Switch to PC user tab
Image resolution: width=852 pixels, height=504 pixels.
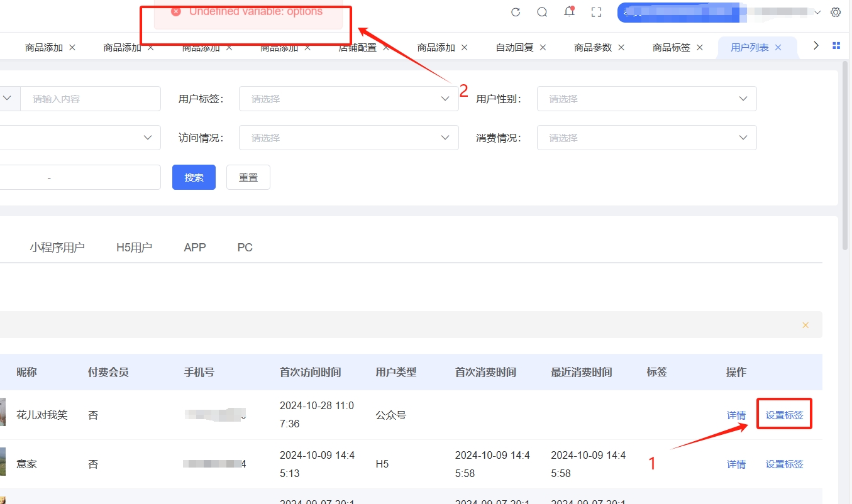coord(245,248)
